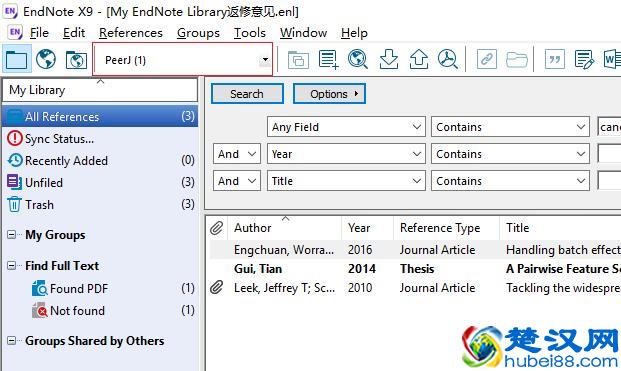
Task: Open the Edit menu
Action: 74,33
